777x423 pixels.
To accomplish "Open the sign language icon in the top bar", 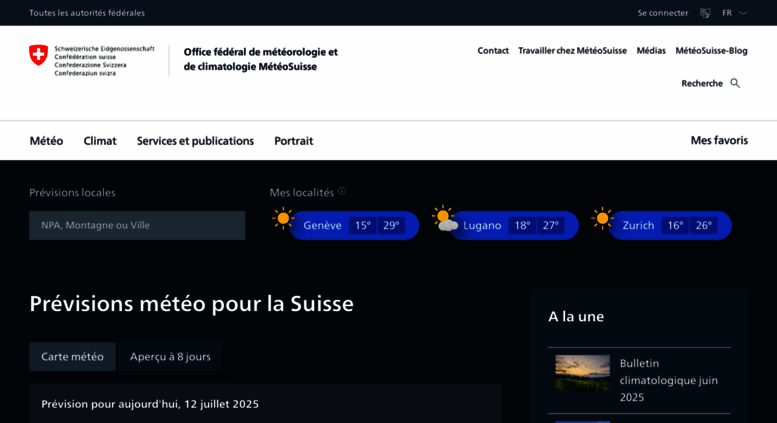I will coord(705,13).
